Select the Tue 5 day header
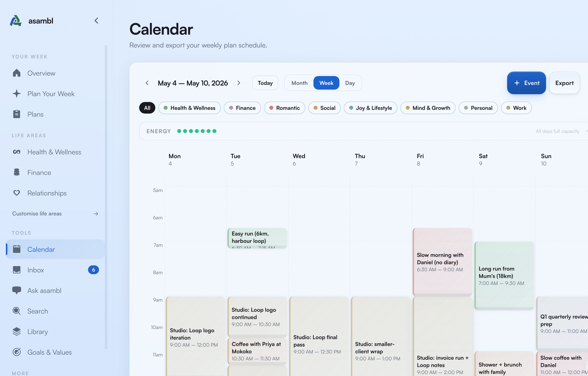588x376 pixels. tap(235, 160)
